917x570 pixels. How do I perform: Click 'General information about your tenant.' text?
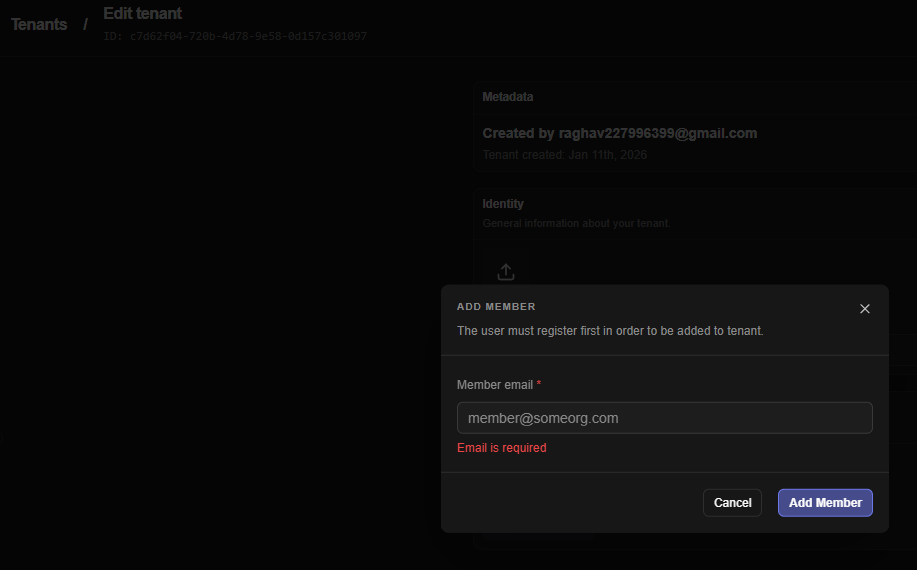tap(576, 223)
